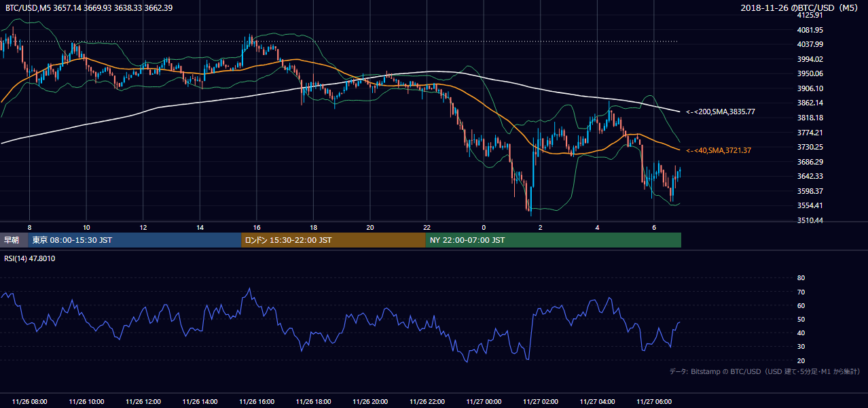
Task: Click hour label 16 below price chart
Action: point(257,227)
